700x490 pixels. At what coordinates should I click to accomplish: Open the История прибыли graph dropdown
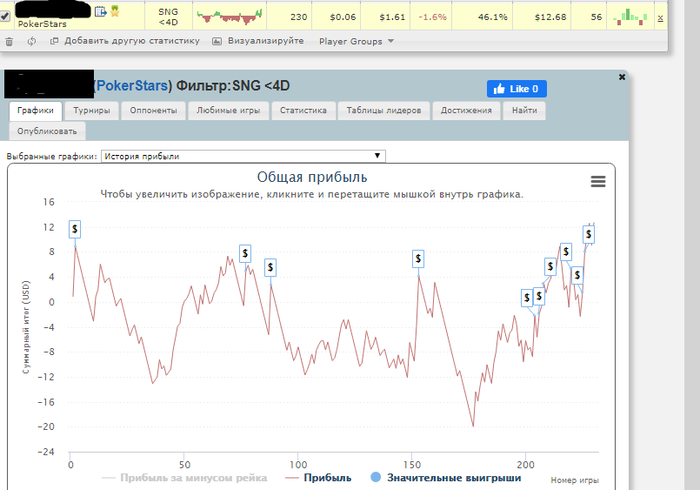(243, 156)
